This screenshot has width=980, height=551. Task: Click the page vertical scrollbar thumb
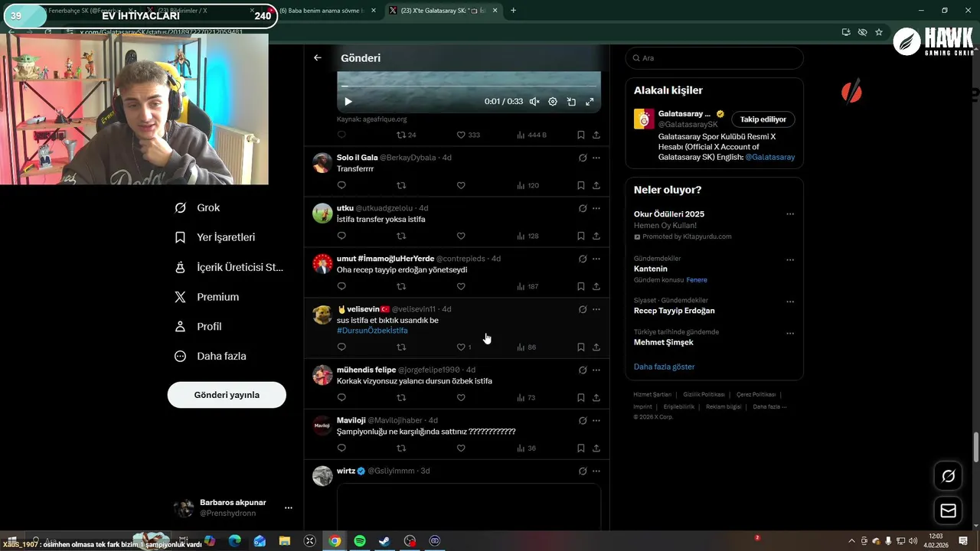coord(975,447)
